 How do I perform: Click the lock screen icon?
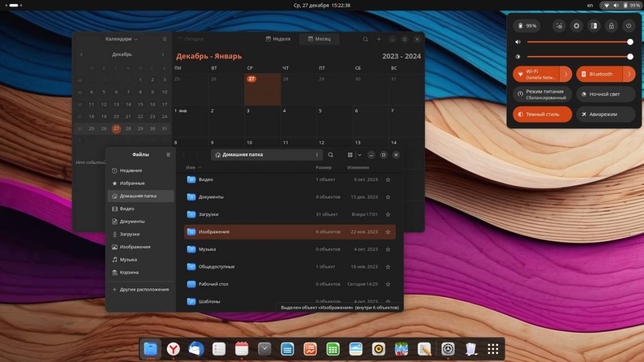610,26
